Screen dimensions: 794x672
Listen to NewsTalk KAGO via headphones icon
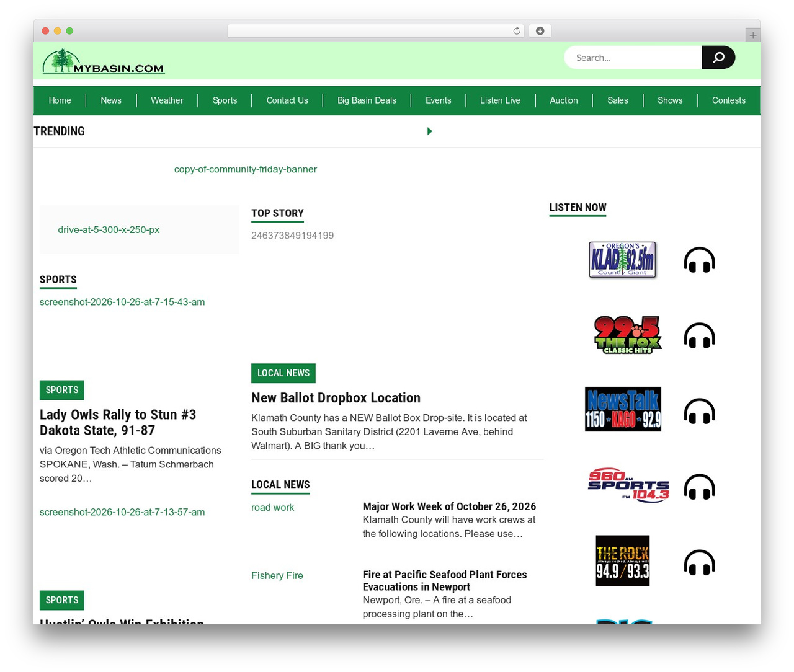coord(699,411)
